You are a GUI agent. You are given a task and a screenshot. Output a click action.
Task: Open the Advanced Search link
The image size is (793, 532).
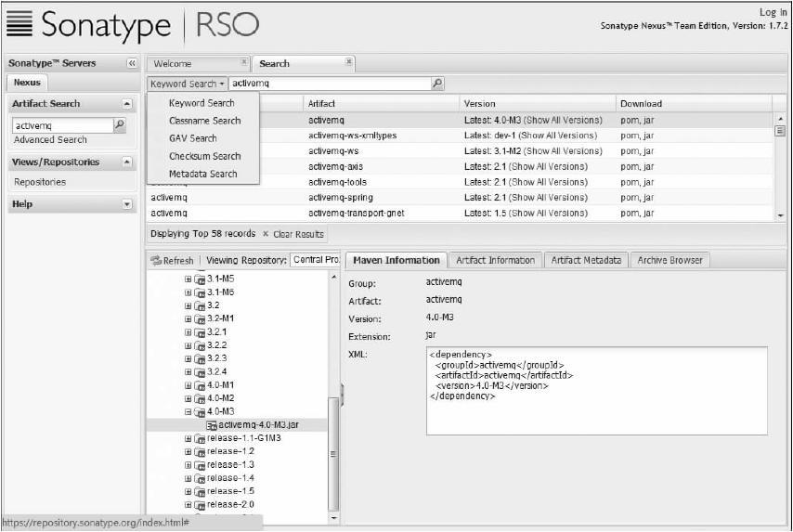click(50, 140)
